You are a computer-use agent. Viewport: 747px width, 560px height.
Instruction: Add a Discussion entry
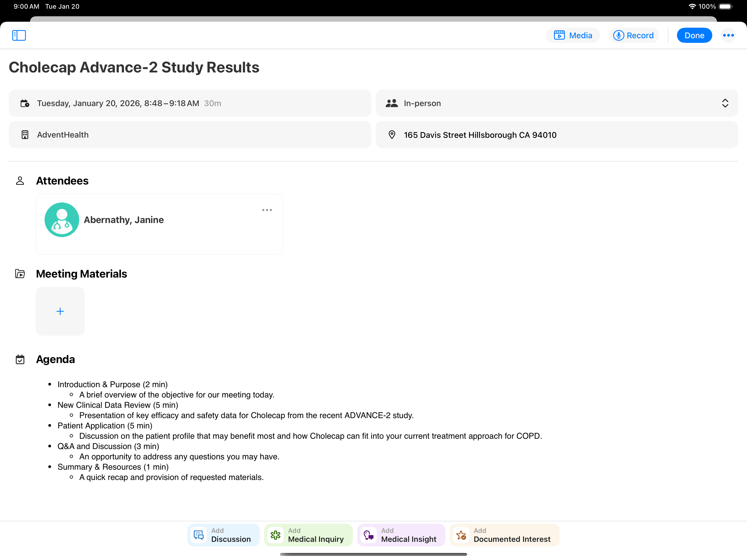223,535
